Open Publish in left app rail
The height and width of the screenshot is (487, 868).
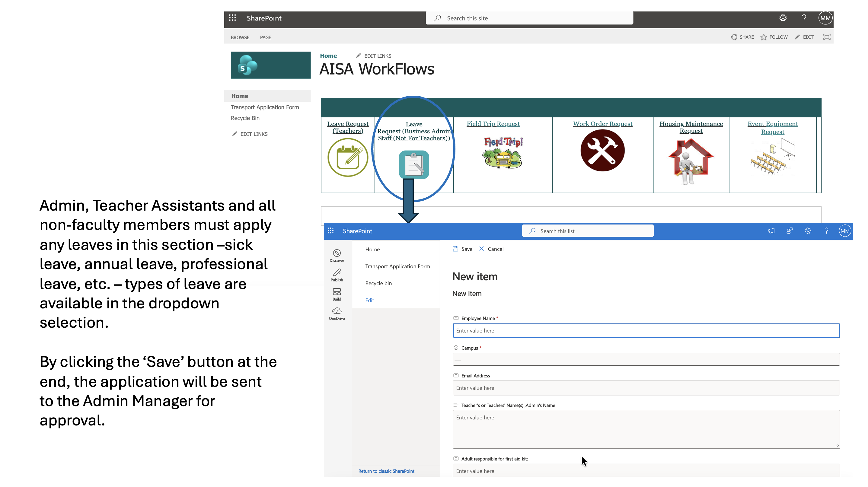(x=337, y=275)
